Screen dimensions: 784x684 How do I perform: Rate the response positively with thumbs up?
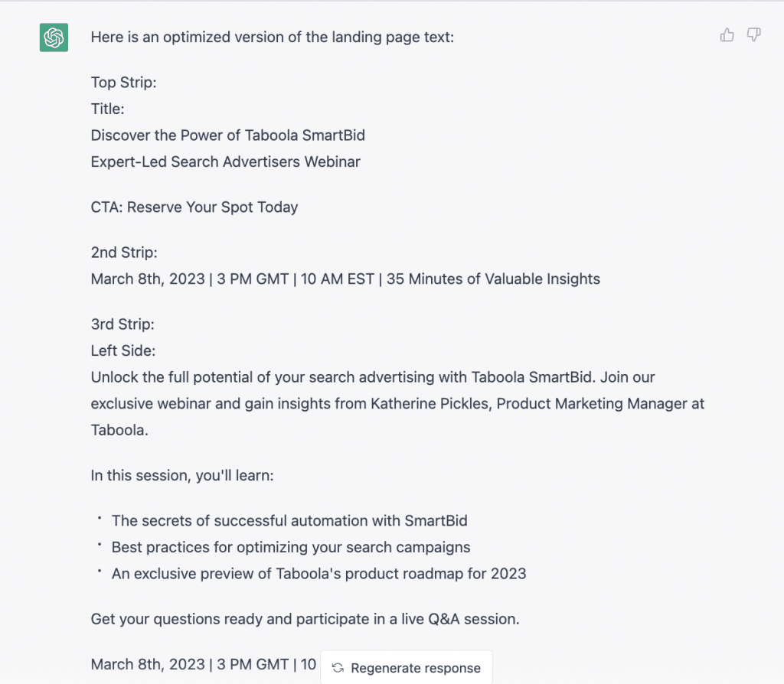tap(727, 34)
